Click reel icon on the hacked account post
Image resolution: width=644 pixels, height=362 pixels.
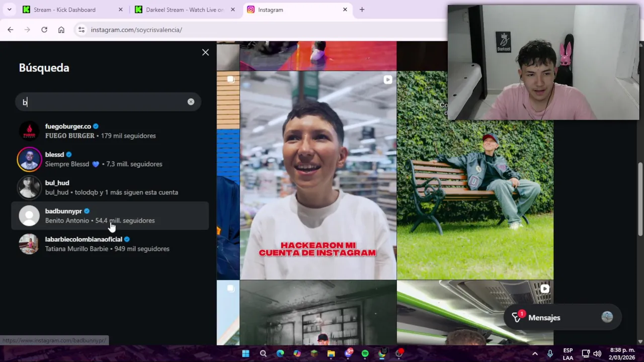387,79
